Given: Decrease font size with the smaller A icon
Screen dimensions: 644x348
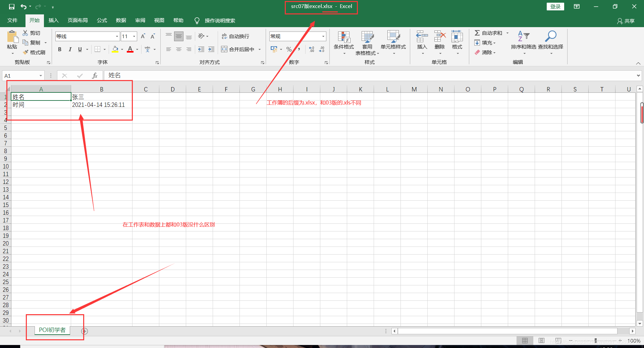Looking at the screenshot, I should click(x=153, y=36).
